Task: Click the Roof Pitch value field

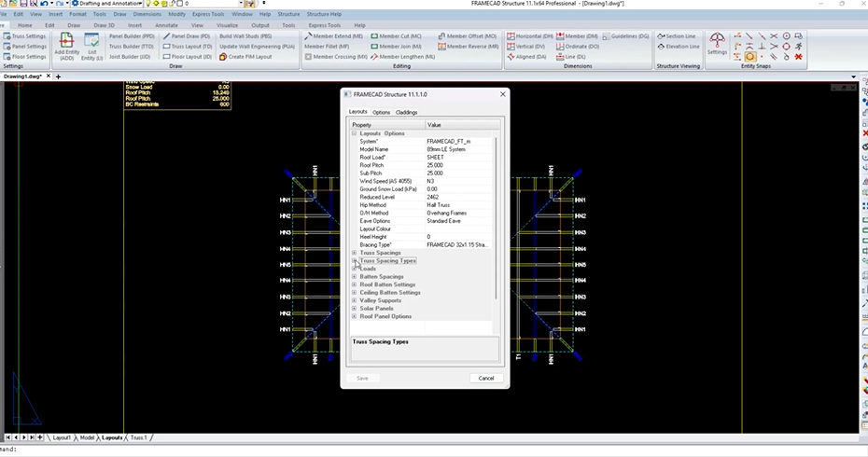Action: 459,165
